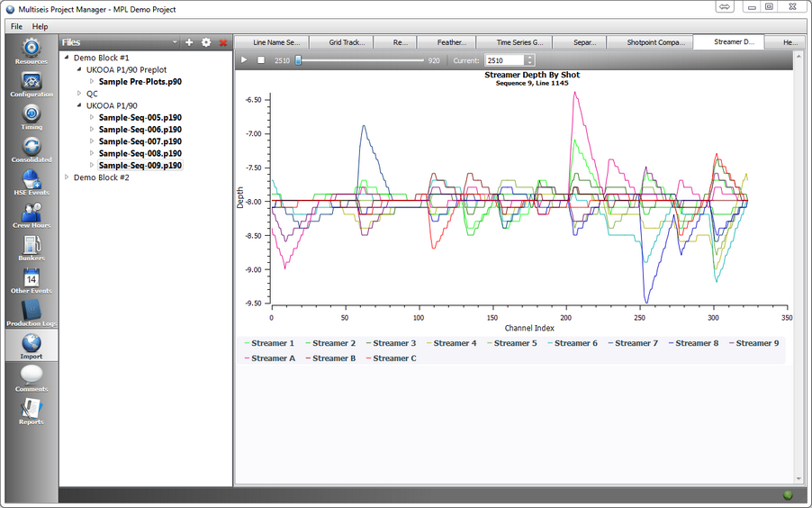Select the Streamer D... tab
This screenshot has height=508, width=812.
(729, 42)
